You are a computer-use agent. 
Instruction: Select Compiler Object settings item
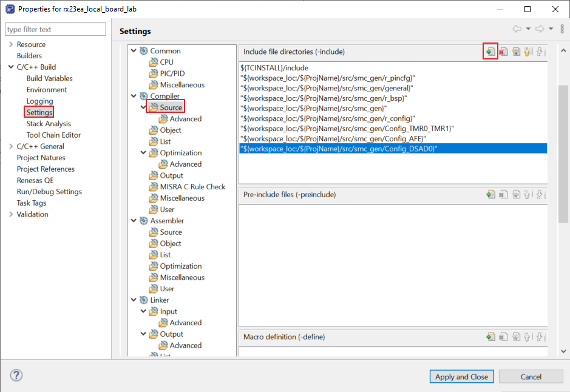[x=165, y=130]
